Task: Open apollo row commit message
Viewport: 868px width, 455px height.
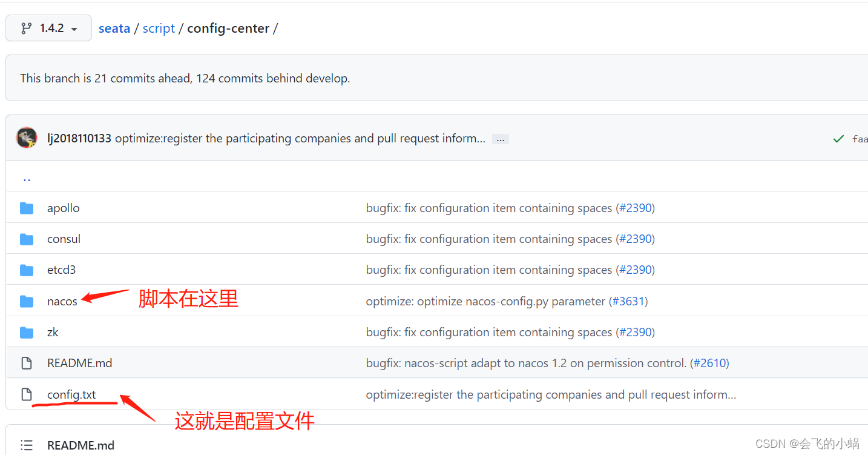Action: tap(489, 208)
